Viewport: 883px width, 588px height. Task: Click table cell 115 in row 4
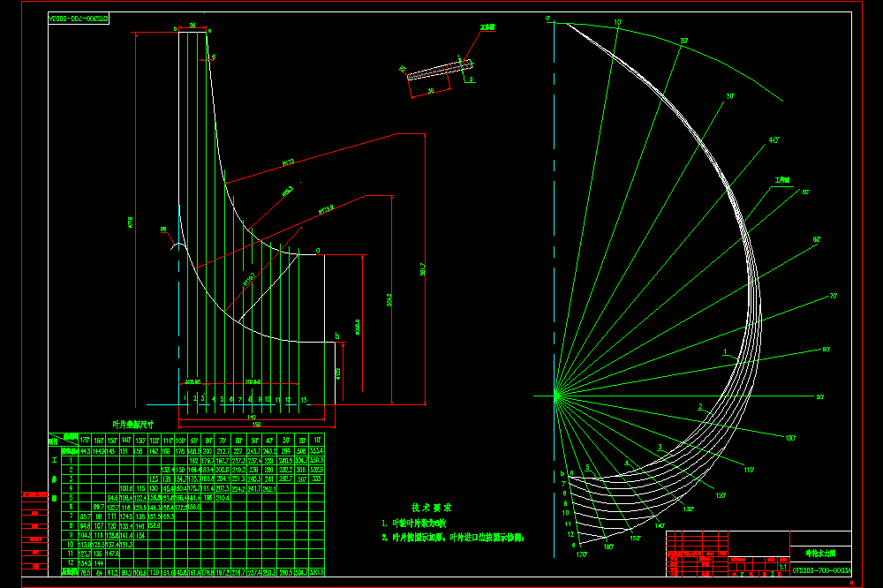pos(140,488)
